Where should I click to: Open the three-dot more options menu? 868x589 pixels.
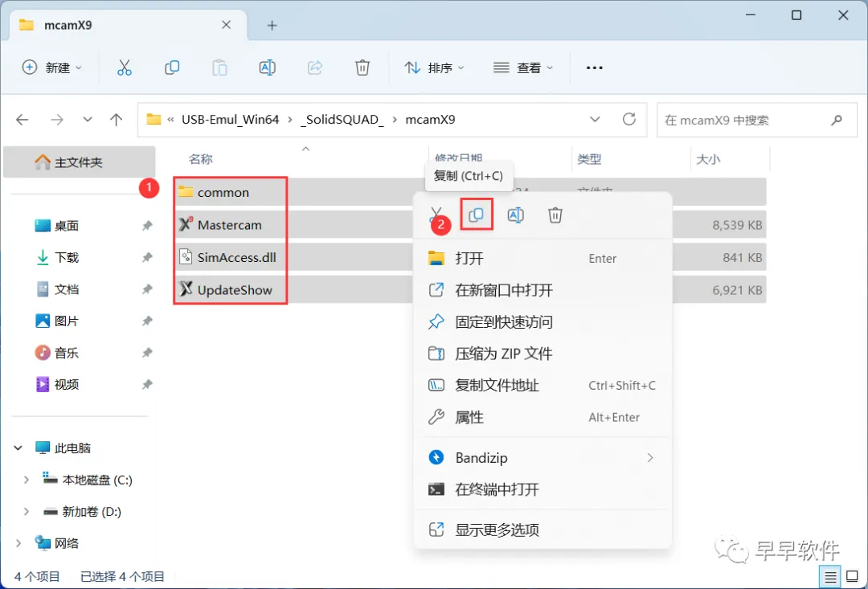click(595, 67)
